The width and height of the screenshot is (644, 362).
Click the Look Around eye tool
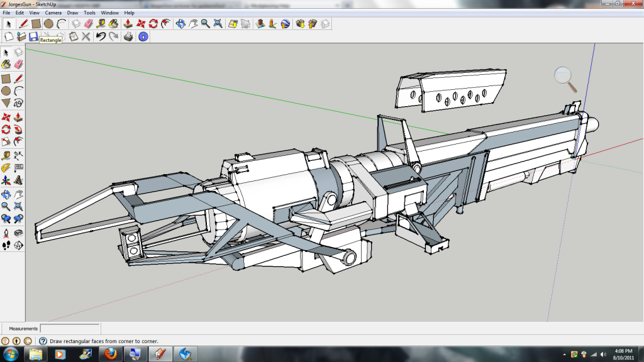click(x=18, y=233)
